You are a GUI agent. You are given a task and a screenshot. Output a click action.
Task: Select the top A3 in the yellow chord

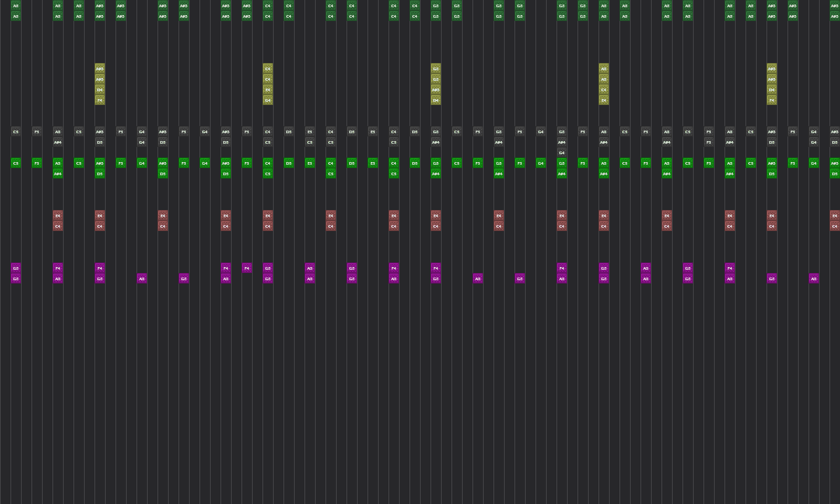pos(604,68)
